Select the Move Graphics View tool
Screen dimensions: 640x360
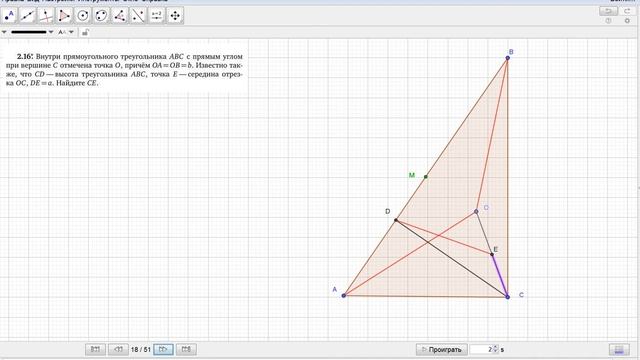coord(175,16)
